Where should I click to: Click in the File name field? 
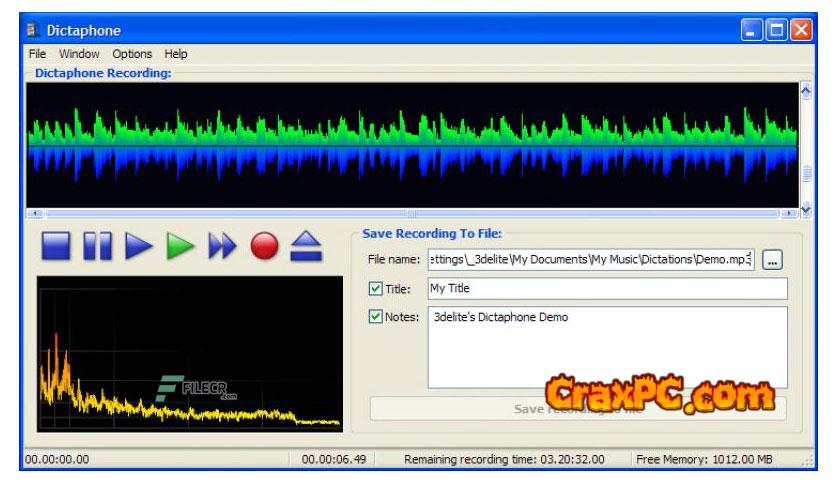pos(590,260)
